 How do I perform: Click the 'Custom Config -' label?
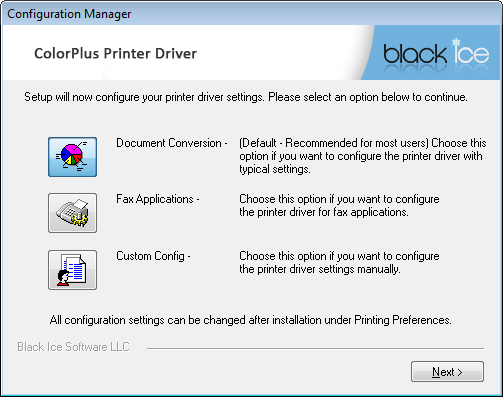(x=153, y=256)
